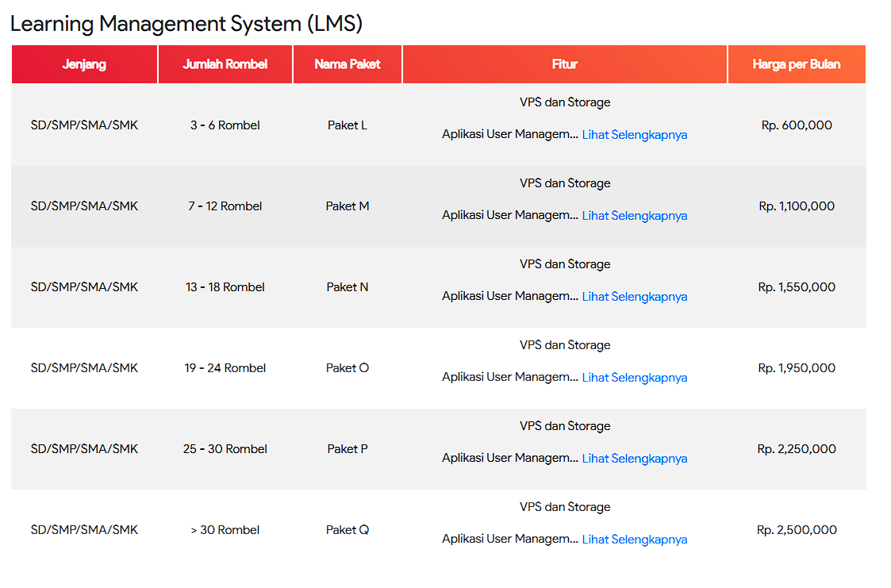Expand features for Paket L via Lihat Selengkapnya
Image resolution: width=891 pixels, height=588 pixels.
[x=634, y=134]
